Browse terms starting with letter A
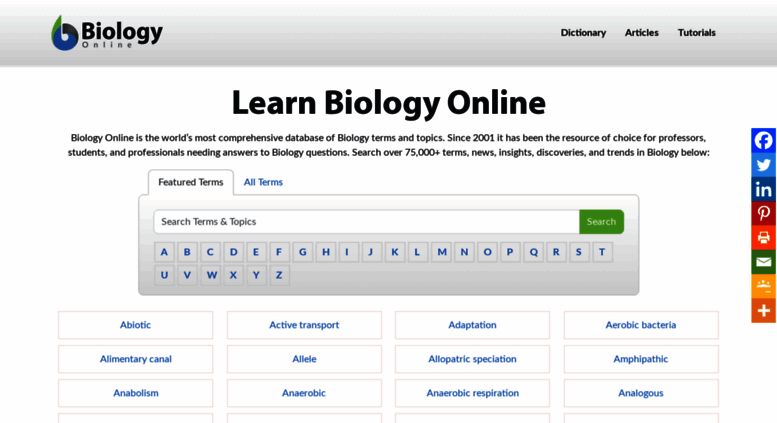 (x=164, y=252)
